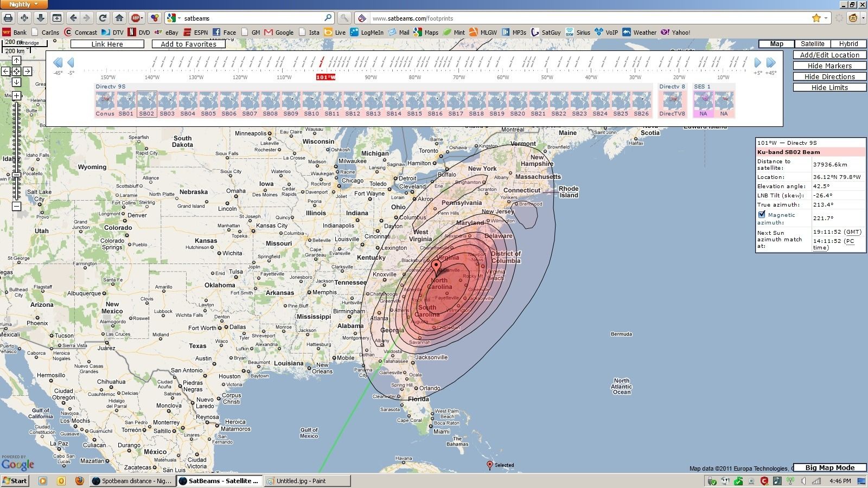
Task: Click the 101°W satellite position marker
Action: coord(325,77)
